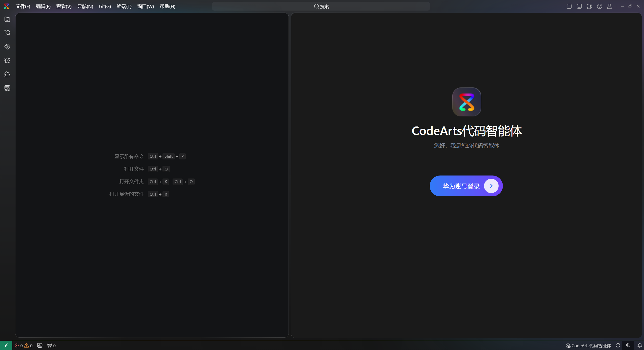Open the errors and warnings indicator
644x350 pixels.
24,345
